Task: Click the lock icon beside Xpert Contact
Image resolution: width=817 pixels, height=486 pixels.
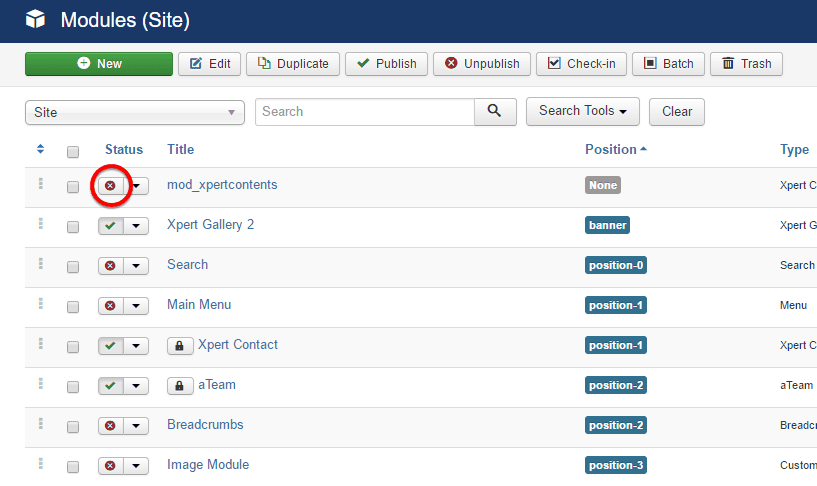Action: click(x=179, y=346)
